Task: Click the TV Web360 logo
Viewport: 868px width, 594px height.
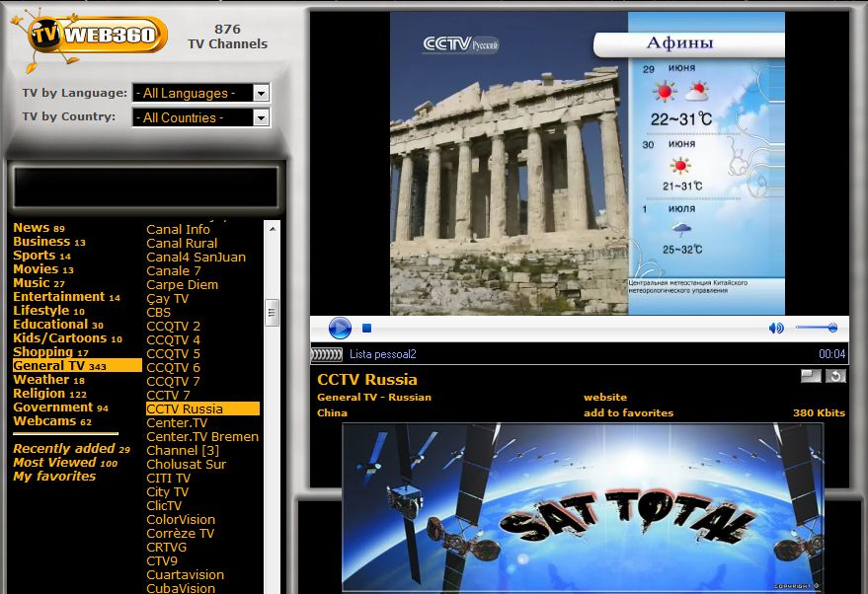Action: tap(91, 39)
